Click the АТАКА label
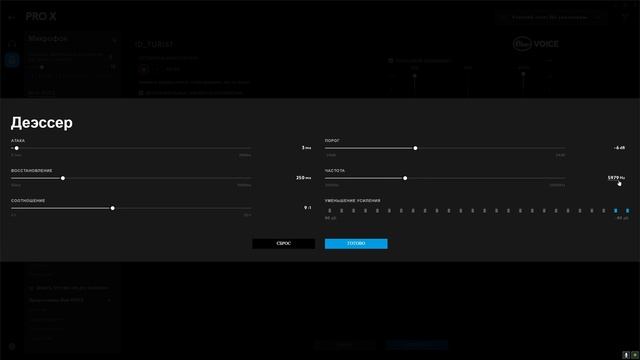 pos(18,140)
